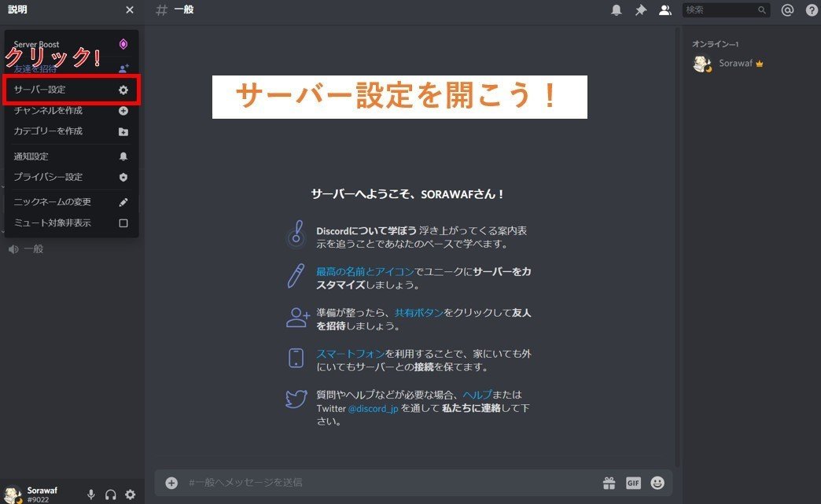Select チャンネルを作成 menu entry
821x504 pixels.
(72, 110)
